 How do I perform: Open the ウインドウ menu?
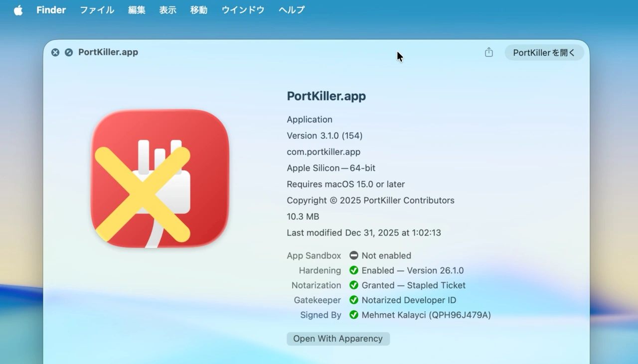coord(243,10)
